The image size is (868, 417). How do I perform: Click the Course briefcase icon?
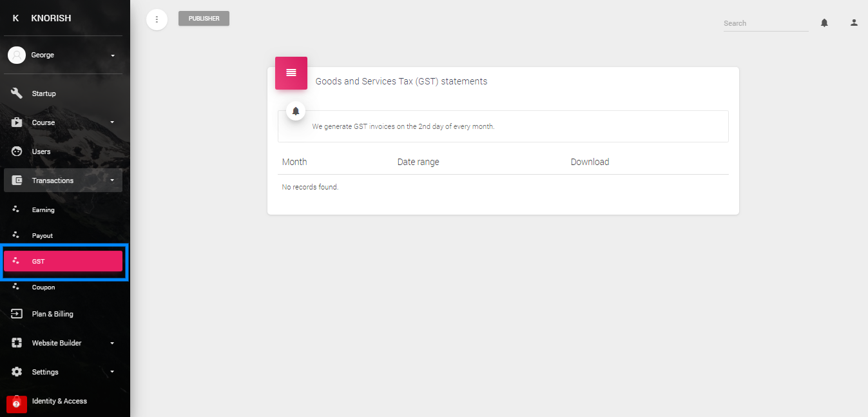tap(17, 122)
